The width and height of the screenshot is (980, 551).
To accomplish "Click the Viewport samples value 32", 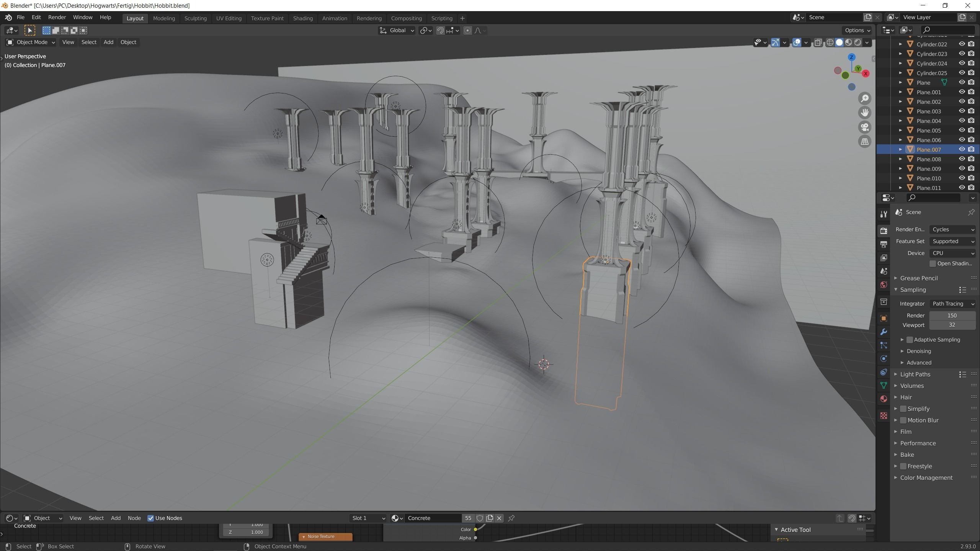I will [x=952, y=325].
